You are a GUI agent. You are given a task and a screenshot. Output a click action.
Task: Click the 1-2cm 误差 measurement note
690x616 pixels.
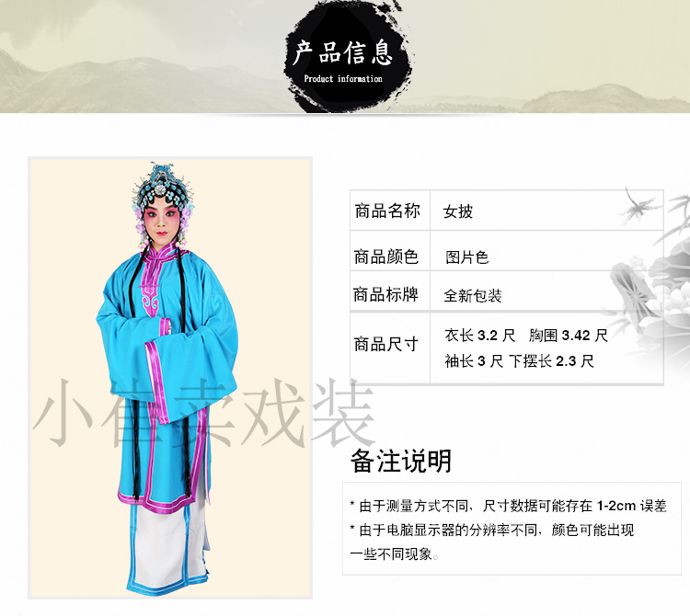point(508,506)
